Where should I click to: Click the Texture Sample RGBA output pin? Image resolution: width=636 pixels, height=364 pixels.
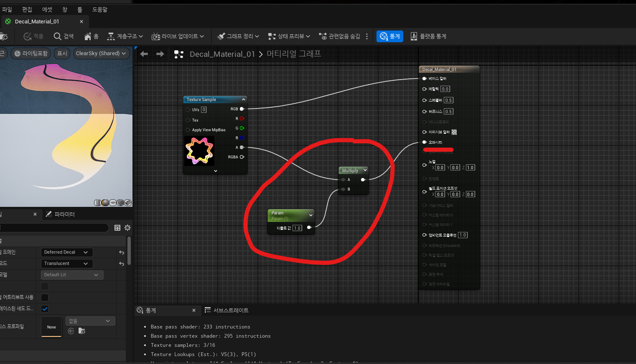click(242, 157)
